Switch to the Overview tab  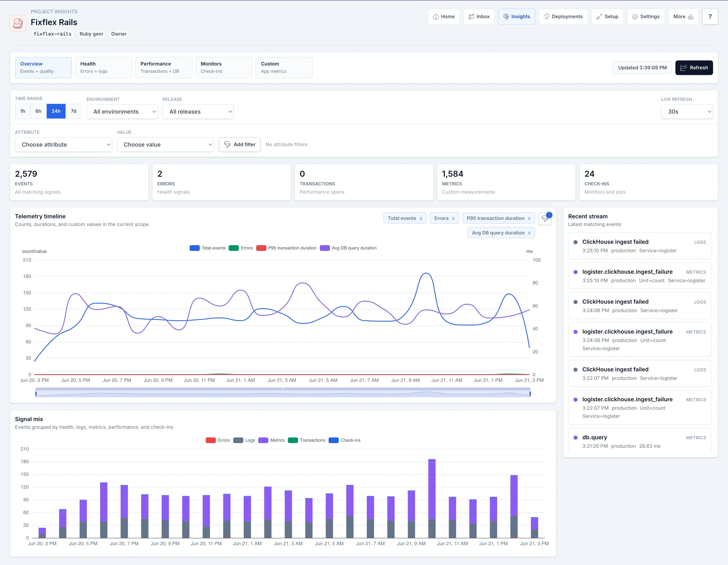click(43, 68)
